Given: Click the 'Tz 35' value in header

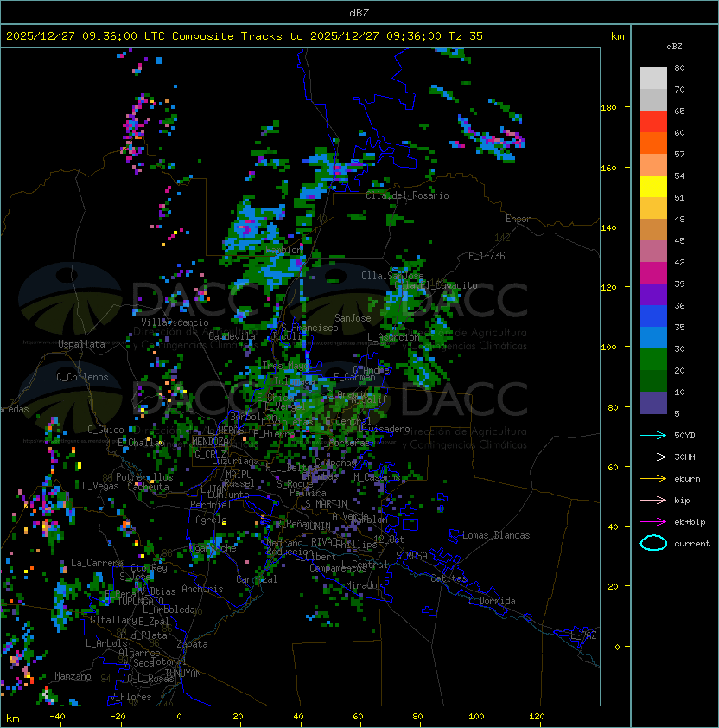Looking at the screenshot, I should (466, 36).
